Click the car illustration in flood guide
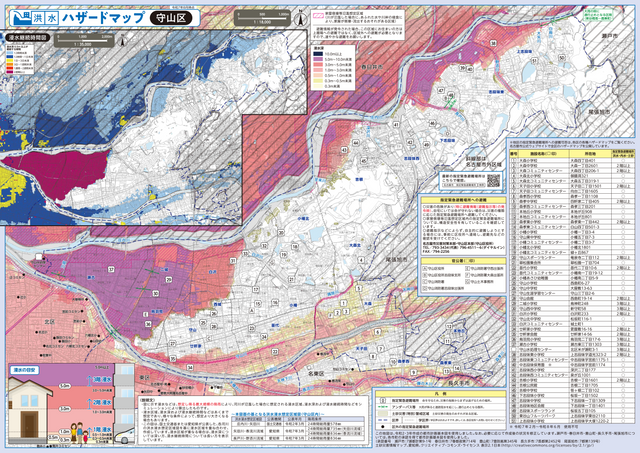Viewport: 640px width, 453px height. [x=125, y=435]
